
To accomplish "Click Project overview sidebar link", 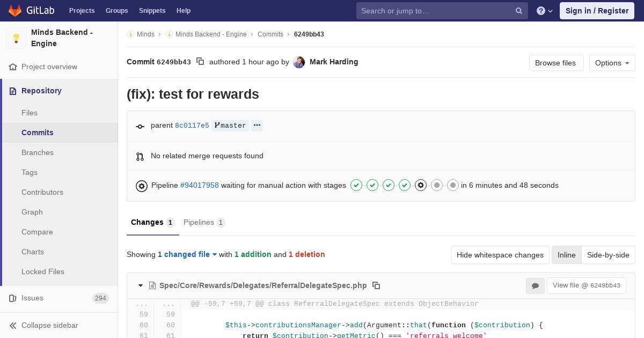I will pyautogui.click(x=49, y=67).
